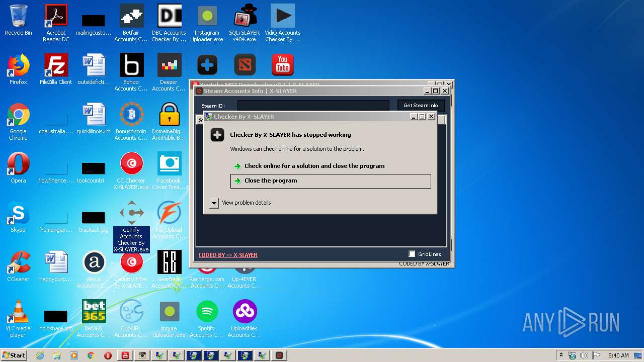Image resolution: width=644 pixels, height=362 pixels.
Task: Select quickillinois.rtf document icon
Action: coord(94,119)
